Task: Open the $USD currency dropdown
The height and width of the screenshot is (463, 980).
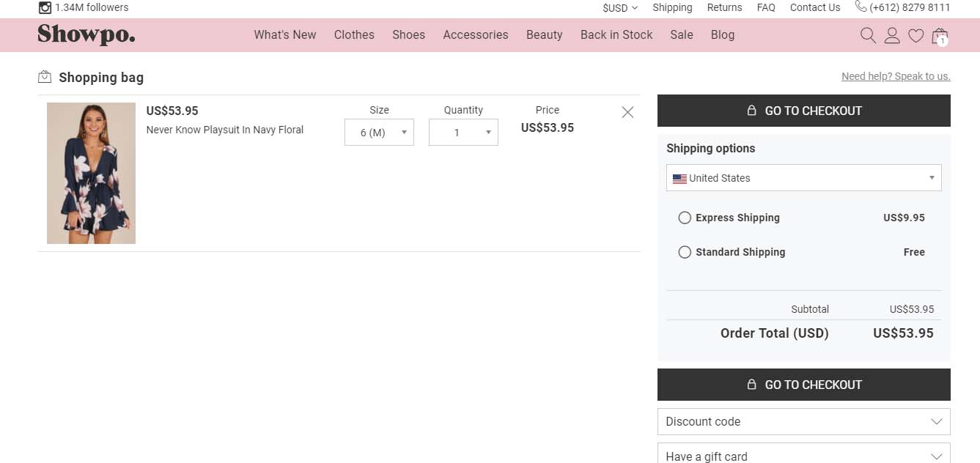Action: coord(619,7)
